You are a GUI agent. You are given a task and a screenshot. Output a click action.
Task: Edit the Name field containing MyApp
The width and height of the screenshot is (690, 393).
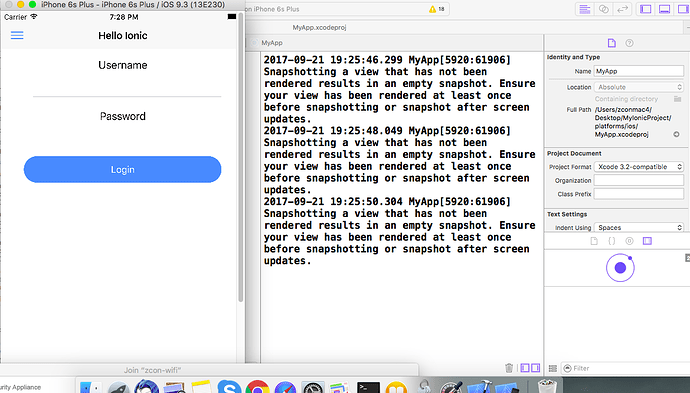tap(639, 71)
